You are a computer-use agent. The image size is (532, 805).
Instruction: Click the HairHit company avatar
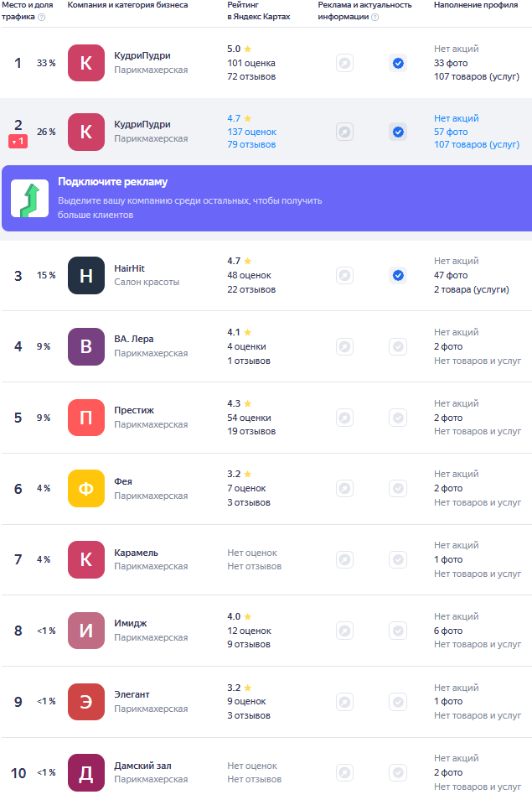(86, 275)
